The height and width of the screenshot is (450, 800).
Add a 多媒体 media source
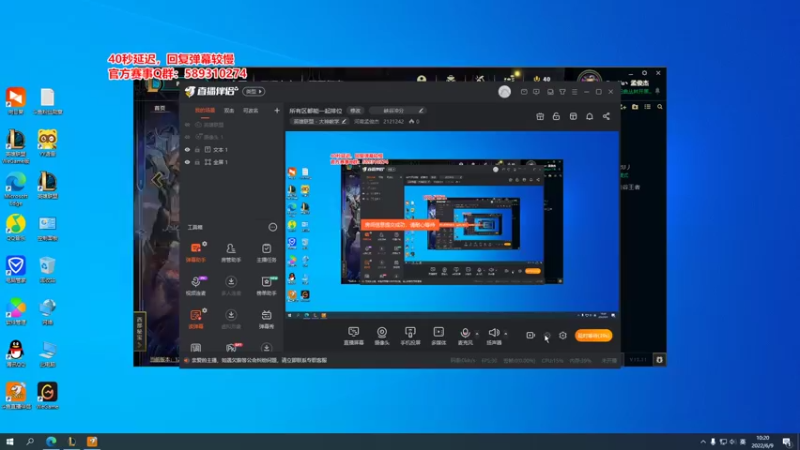pyautogui.click(x=439, y=336)
